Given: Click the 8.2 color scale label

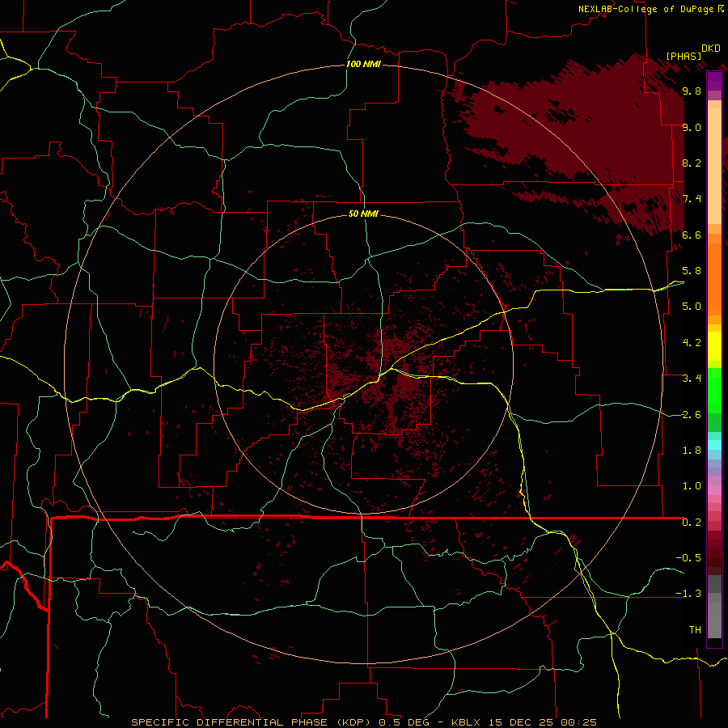Looking at the screenshot, I should click(x=692, y=163).
